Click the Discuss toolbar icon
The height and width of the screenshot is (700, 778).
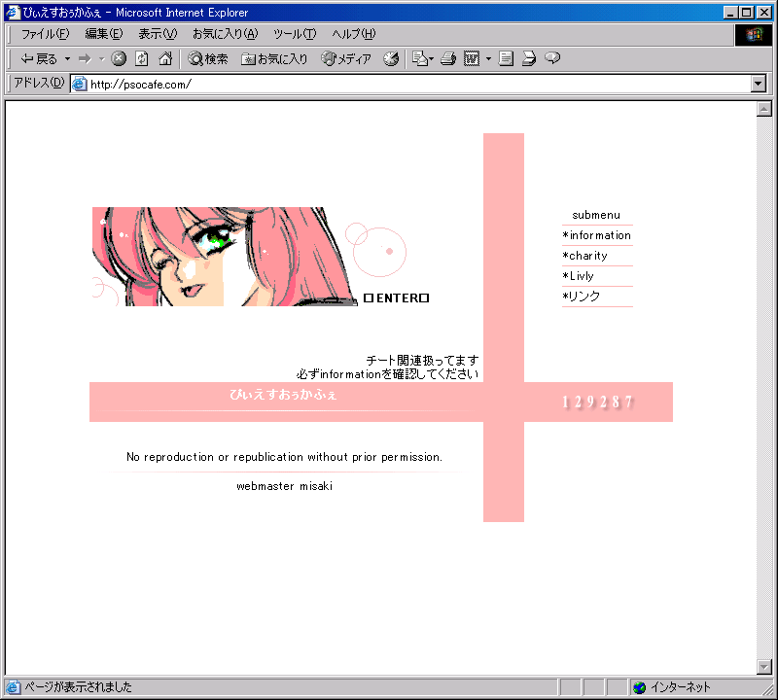click(506, 58)
